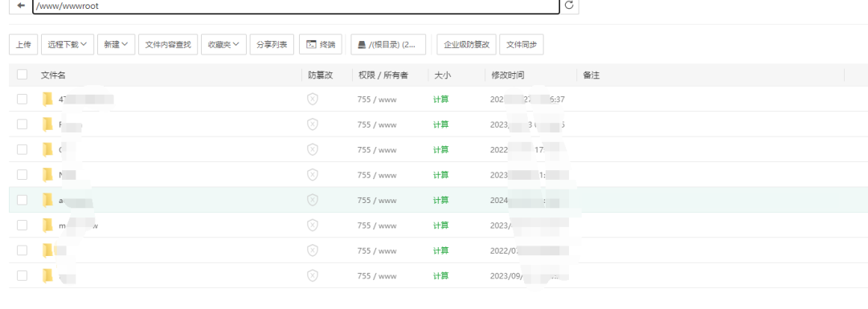Image resolution: width=868 pixels, height=309 pixels.
Task: Check the box for the folder dated 2023/09
Action: (x=23, y=275)
